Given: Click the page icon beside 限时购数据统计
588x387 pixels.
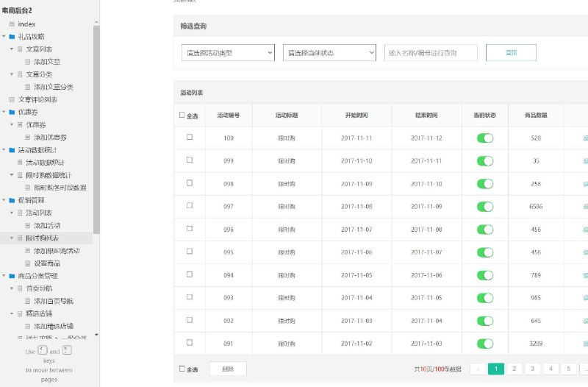Looking at the screenshot, I should (x=20, y=175).
